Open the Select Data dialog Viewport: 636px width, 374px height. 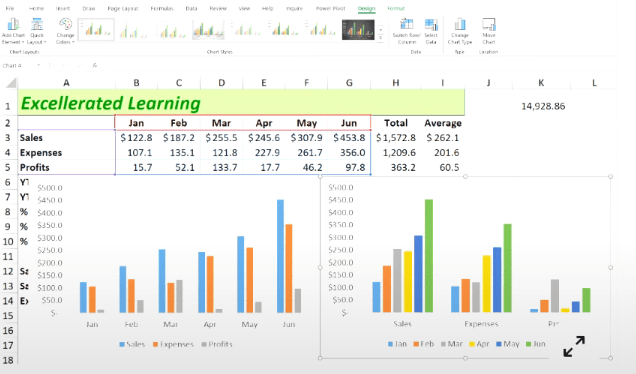(431, 31)
